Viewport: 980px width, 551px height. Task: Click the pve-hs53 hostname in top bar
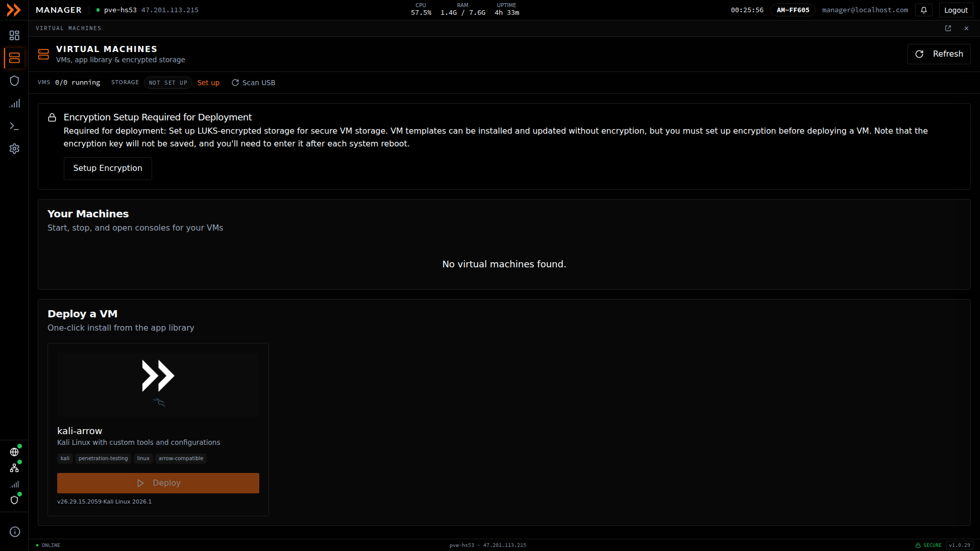120,10
